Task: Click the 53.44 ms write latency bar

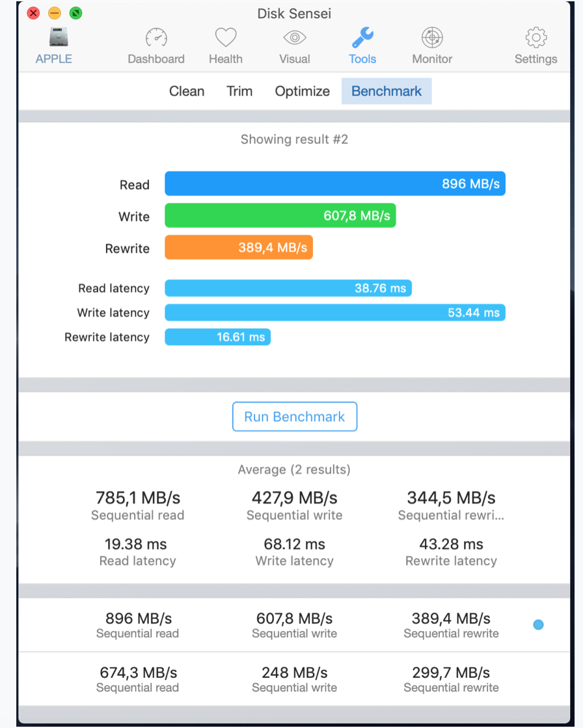Action: (x=335, y=313)
